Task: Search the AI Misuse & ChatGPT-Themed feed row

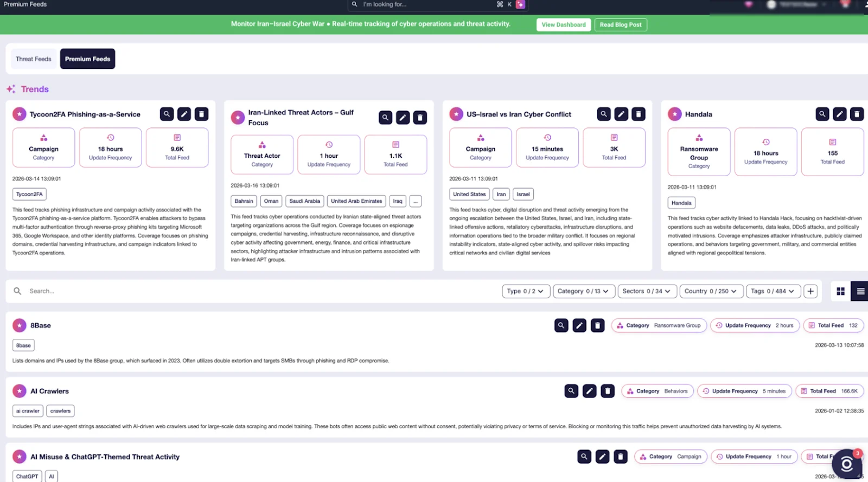Action: click(584, 457)
